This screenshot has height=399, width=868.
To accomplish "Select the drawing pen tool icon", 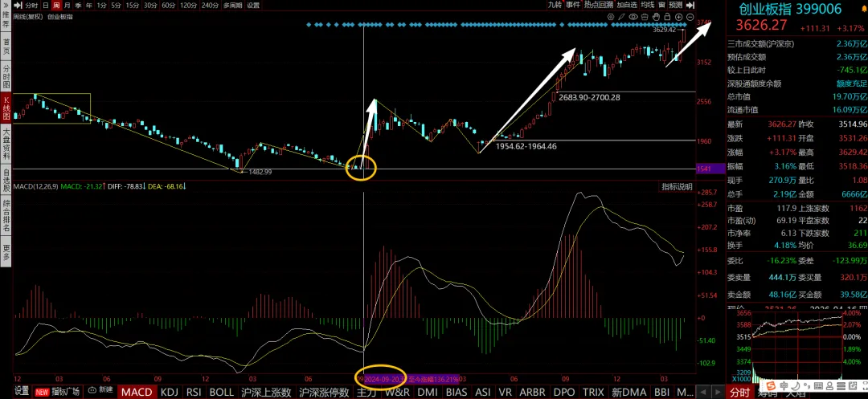I will tap(621, 17).
